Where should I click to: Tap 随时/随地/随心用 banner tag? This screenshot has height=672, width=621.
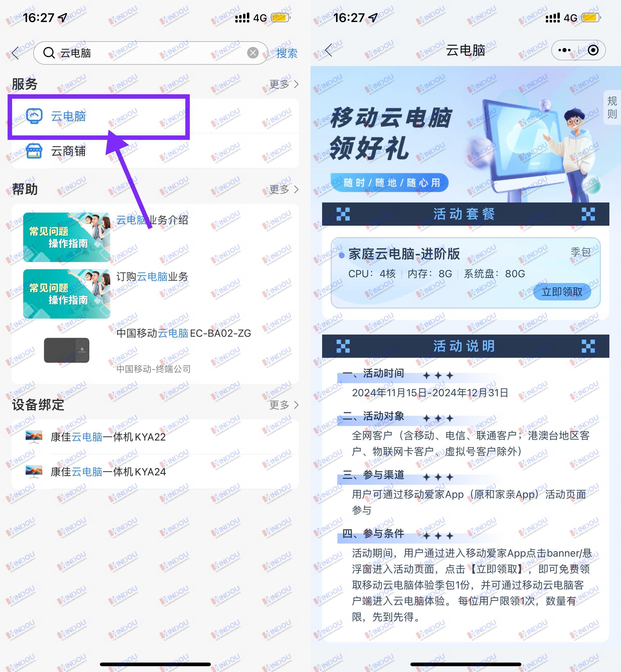pos(390,183)
